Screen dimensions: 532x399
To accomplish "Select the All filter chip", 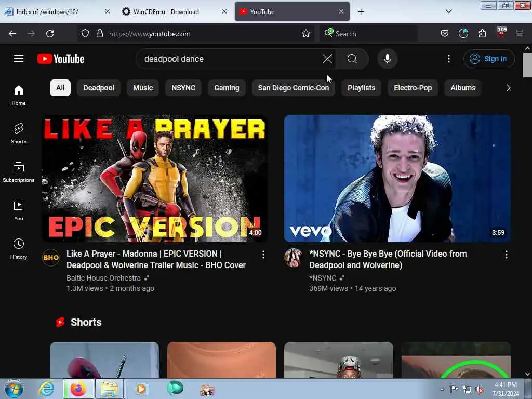I will [60, 88].
